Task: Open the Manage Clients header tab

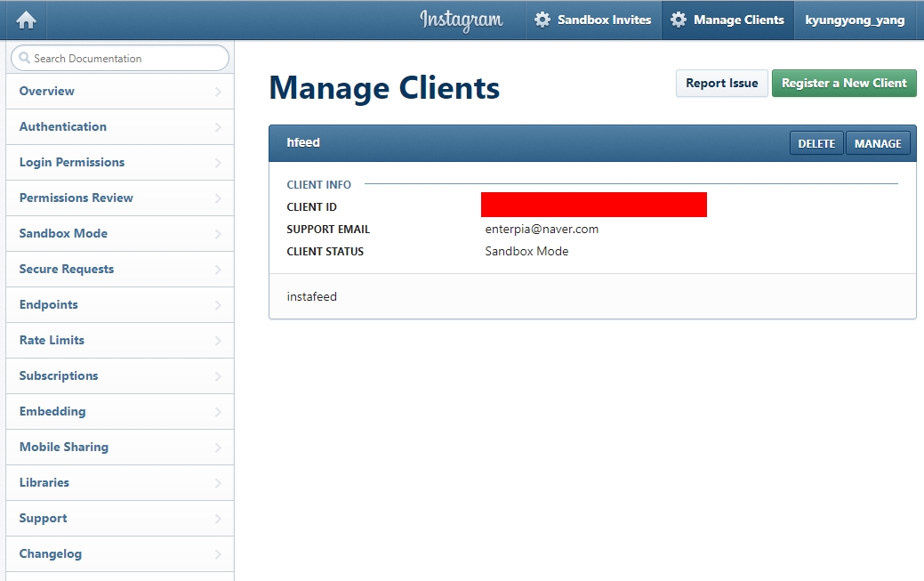Action: tap(727, 20)
